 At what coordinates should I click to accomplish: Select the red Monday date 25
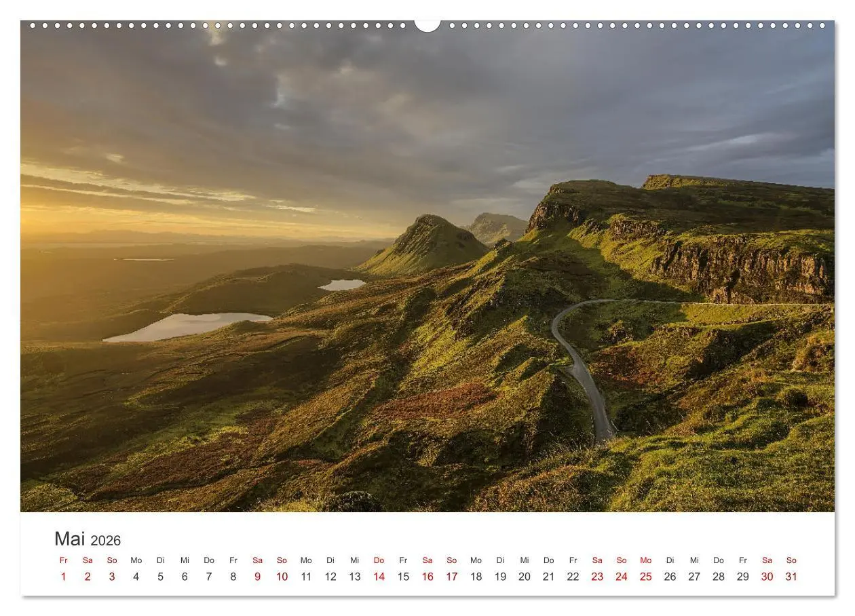pyautogui.click(x=646, y=577)
